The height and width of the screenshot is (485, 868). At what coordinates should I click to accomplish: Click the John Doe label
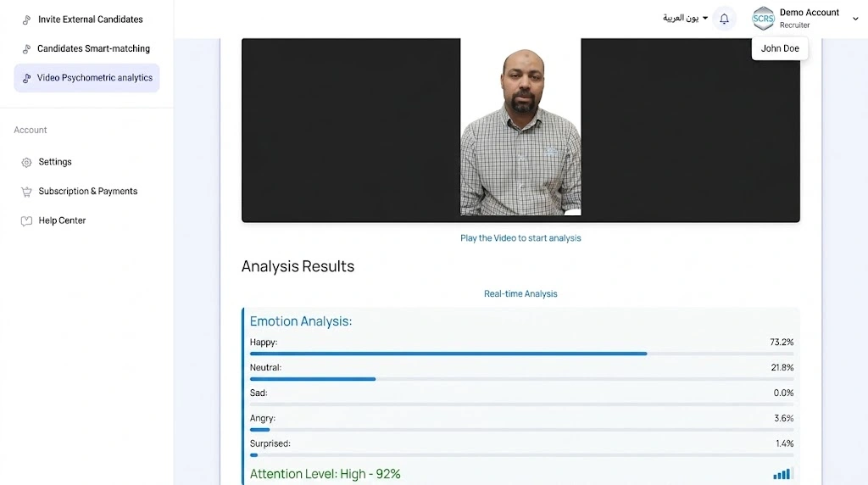point(780,48)
